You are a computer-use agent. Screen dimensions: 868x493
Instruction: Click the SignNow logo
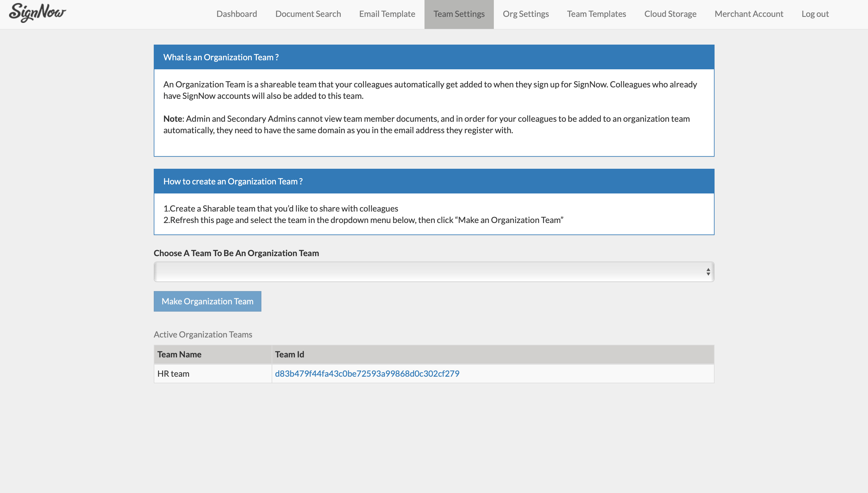pos(38,13)
